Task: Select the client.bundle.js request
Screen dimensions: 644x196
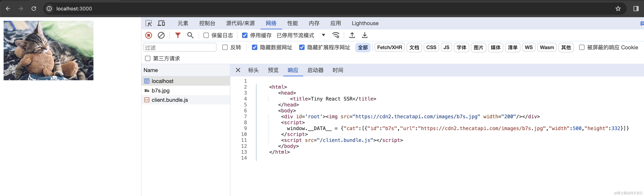Action: (x=169, y=100)
